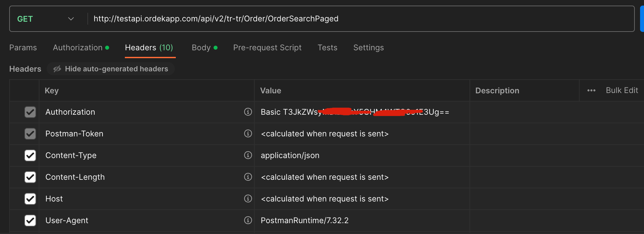The height and width of the screenshot is (234, 644).
Task: Click info icon for User-Agent header
Action: pos(248,220)
